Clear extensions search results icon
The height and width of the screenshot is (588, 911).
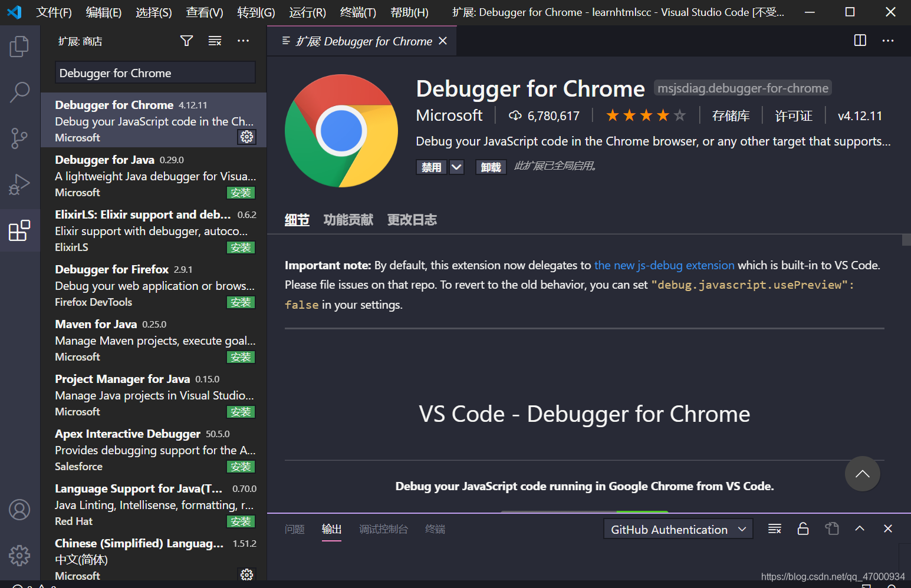click(215, 41)
